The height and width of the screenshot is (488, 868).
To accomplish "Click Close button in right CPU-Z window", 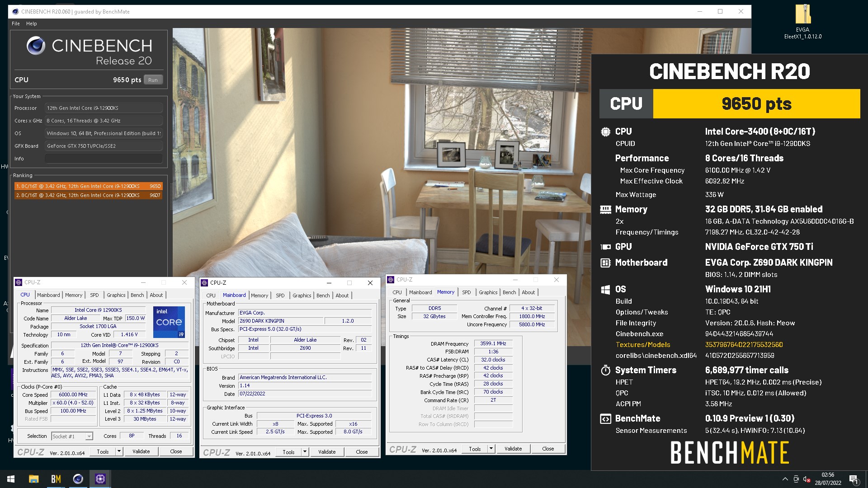I will [x=548, y=449].
